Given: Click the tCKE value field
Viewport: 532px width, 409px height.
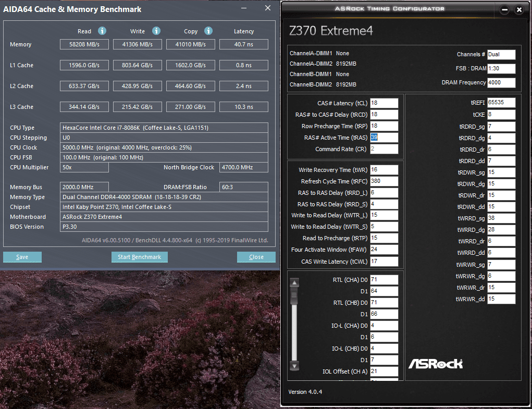Looking at the screenshot, I should (501, 115).
